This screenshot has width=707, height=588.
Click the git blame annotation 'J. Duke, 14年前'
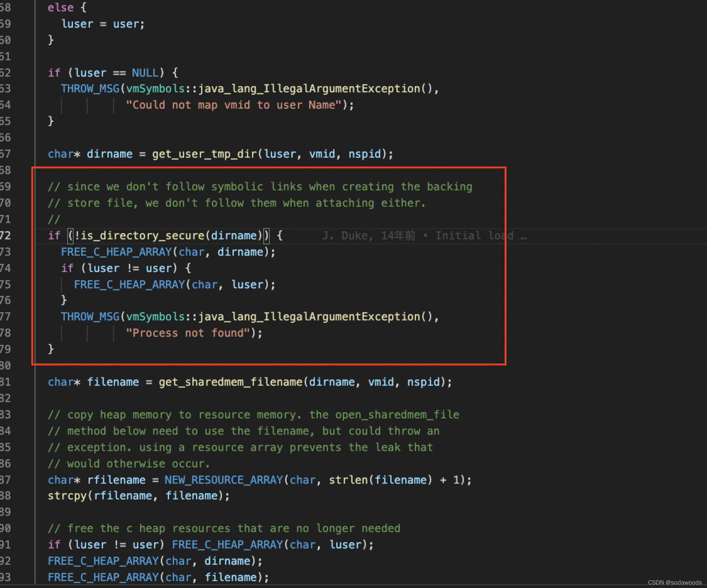point(369,236)
